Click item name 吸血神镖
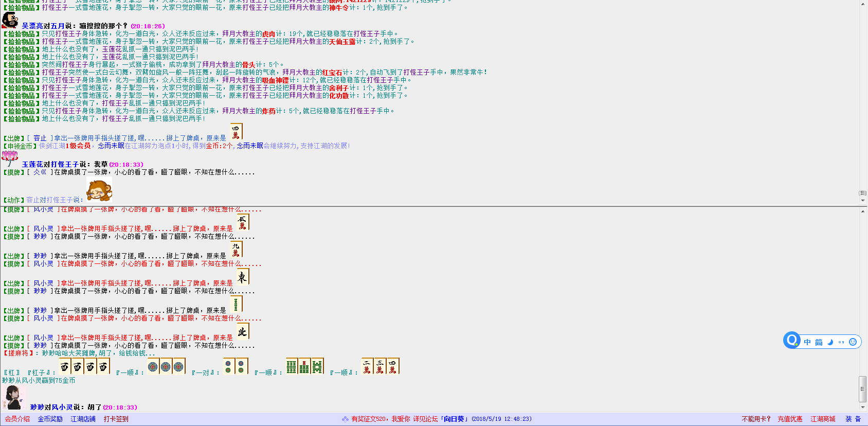Viewport: 868px width, 426px height. tap(275, 80)
